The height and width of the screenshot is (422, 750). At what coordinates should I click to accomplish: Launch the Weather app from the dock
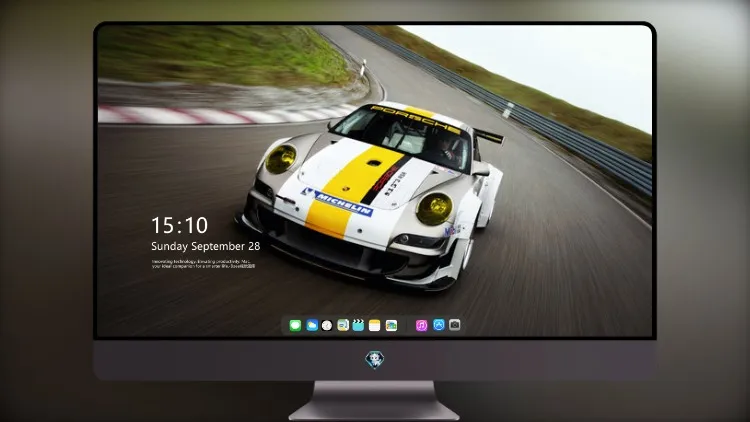coord(312,325)
